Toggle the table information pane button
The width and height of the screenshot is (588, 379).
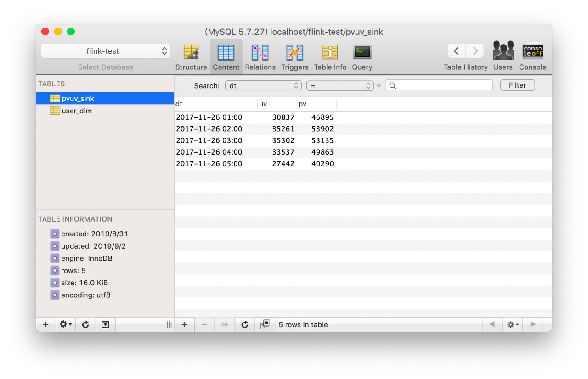tap(105, 324)
